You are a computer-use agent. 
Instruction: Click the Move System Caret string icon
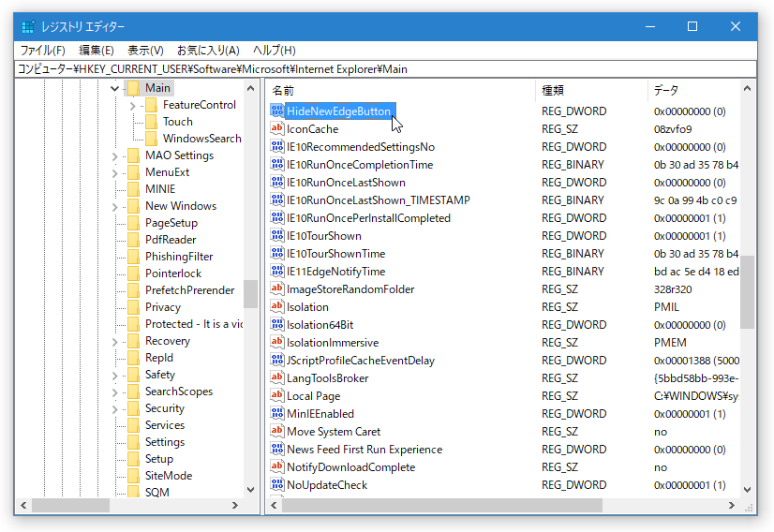coord(277,430)
